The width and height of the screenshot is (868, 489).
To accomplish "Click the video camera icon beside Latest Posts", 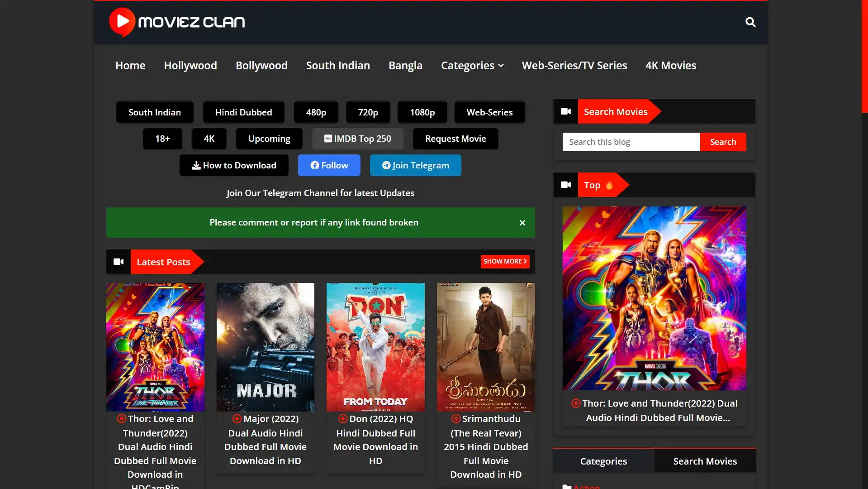I will tap(119, 262).
